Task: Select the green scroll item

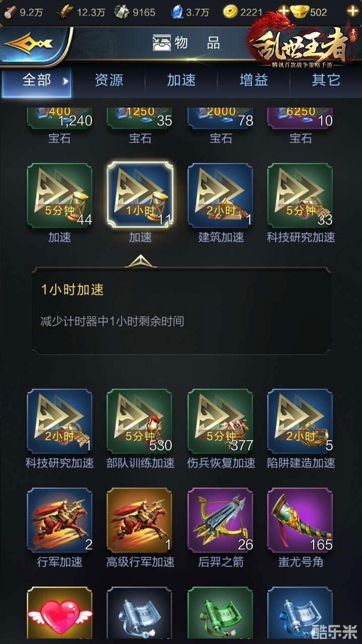Action: [x=220, y=615]
